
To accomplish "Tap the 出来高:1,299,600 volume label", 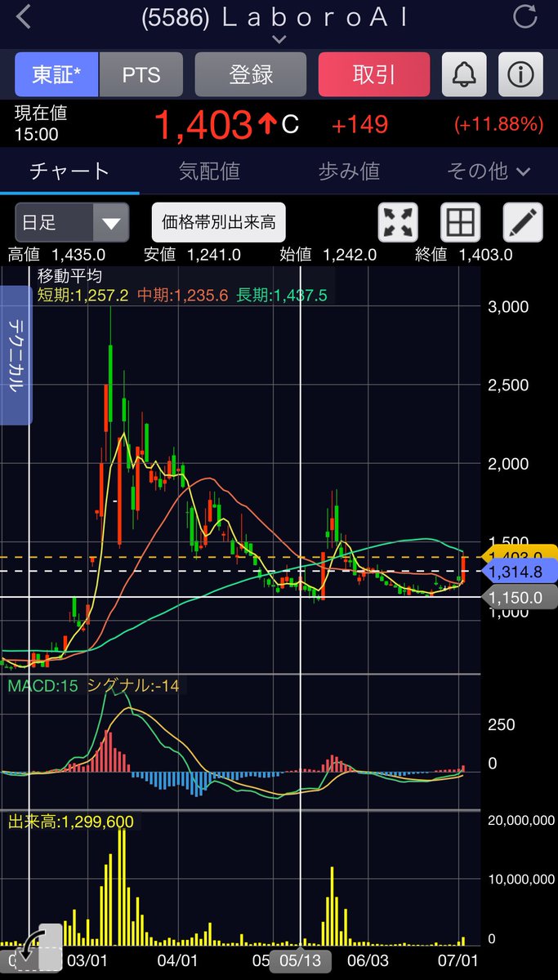I will click(x=71, y=822).
